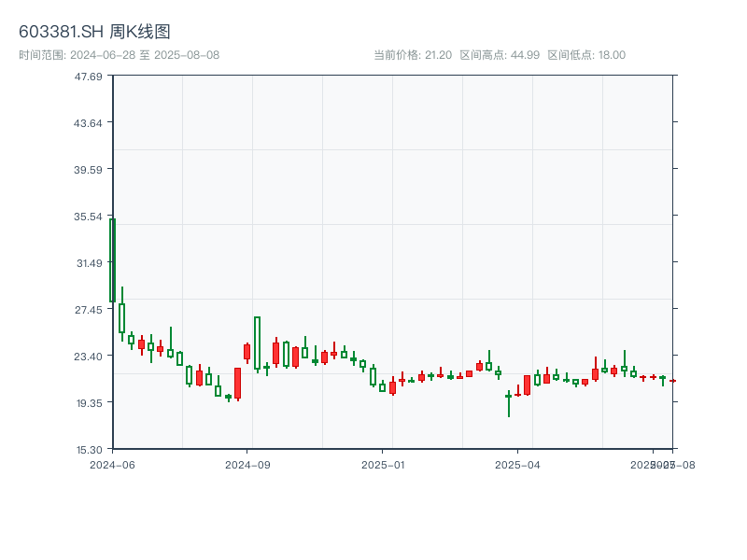Click the interval high label "区间高点: 44.99"
The image size is (747, 560).
coord(500,55)
